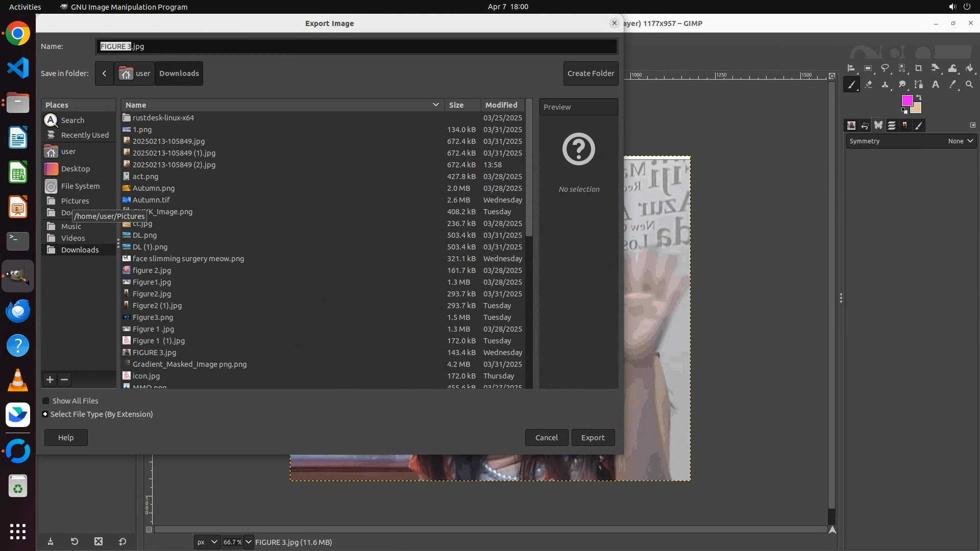Switch to the Undo History tab
Viewport: 980px width, 551px height.
point(865,126)
